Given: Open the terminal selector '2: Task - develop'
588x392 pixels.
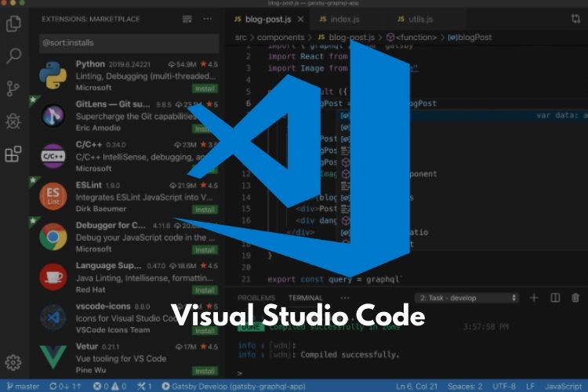Looking at the screenshot, I should (467, 298).
